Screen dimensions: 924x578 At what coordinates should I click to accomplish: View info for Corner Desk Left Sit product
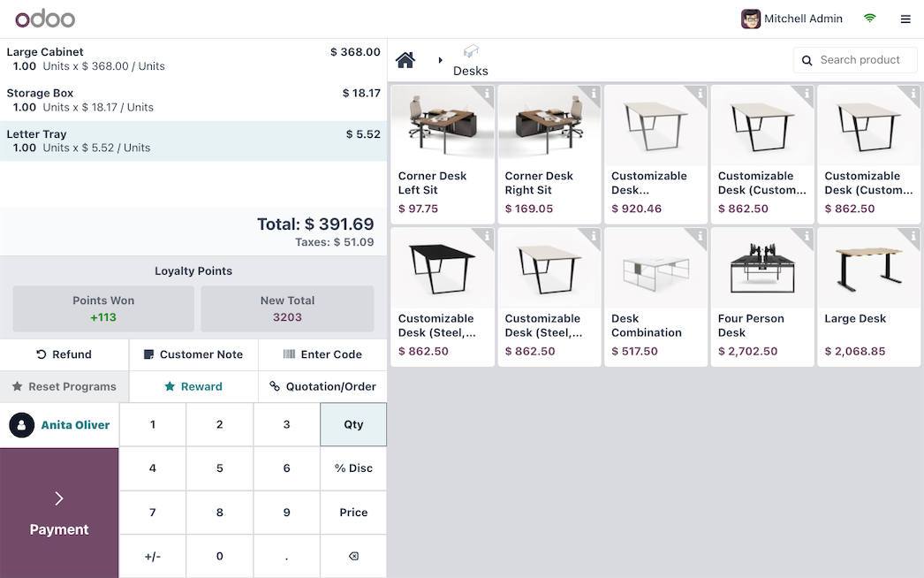486,93
